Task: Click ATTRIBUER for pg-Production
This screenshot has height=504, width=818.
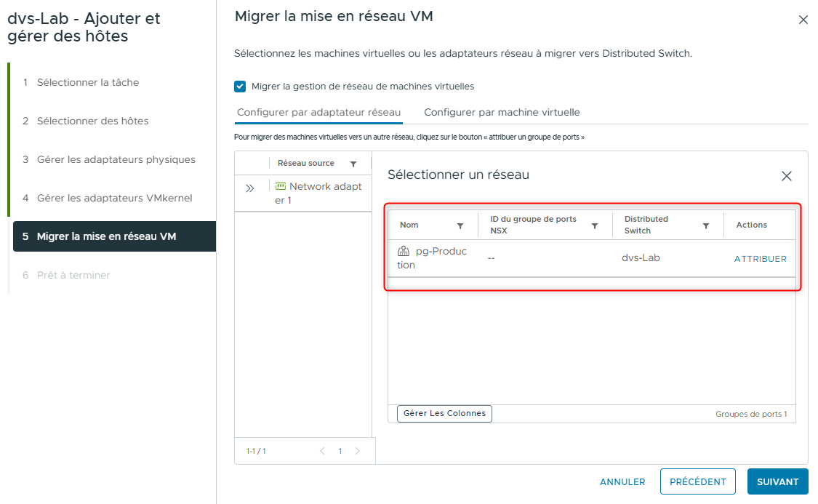Action: (x=761, y=258)
